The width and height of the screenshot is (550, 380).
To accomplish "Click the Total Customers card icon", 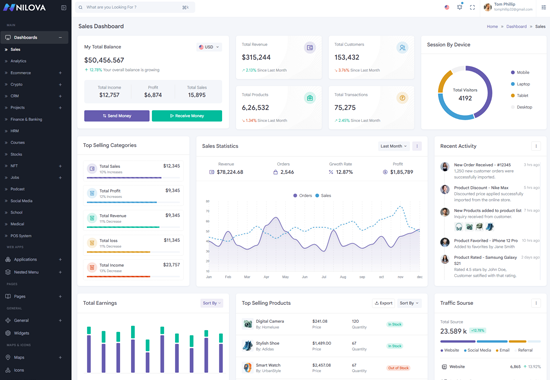I will [402, 47].
